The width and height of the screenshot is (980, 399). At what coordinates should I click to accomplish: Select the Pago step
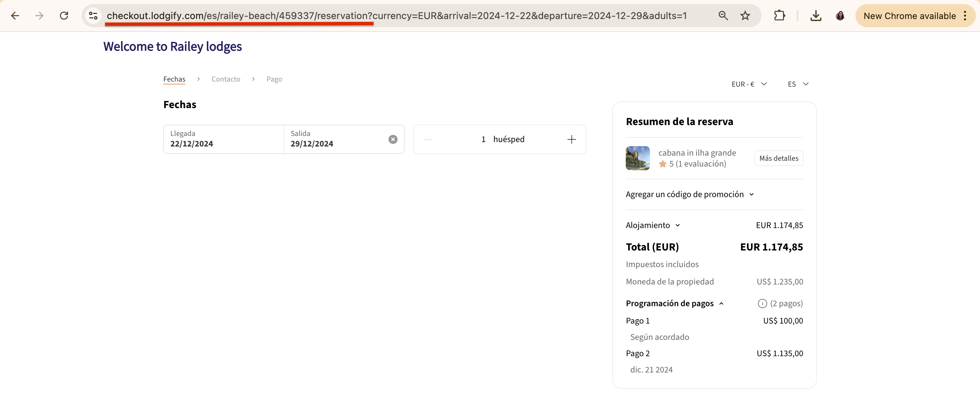point(274,79)
